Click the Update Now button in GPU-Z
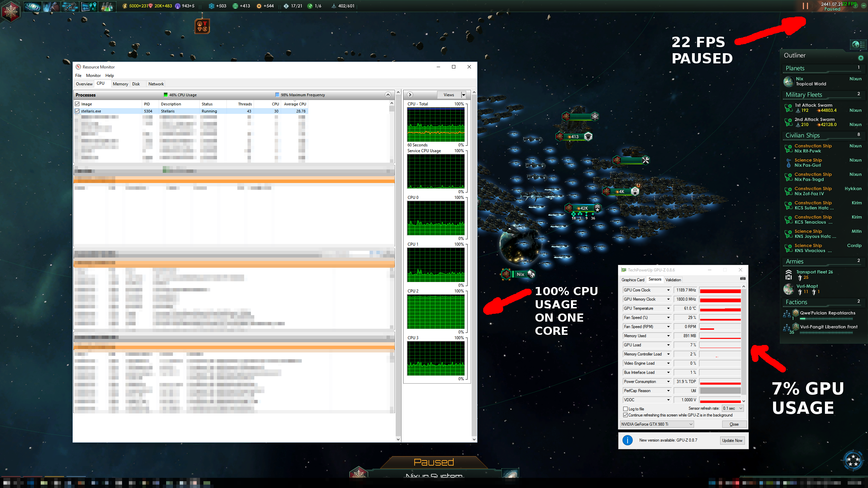This screenshot has height=488, width=868. click(732, 440)
